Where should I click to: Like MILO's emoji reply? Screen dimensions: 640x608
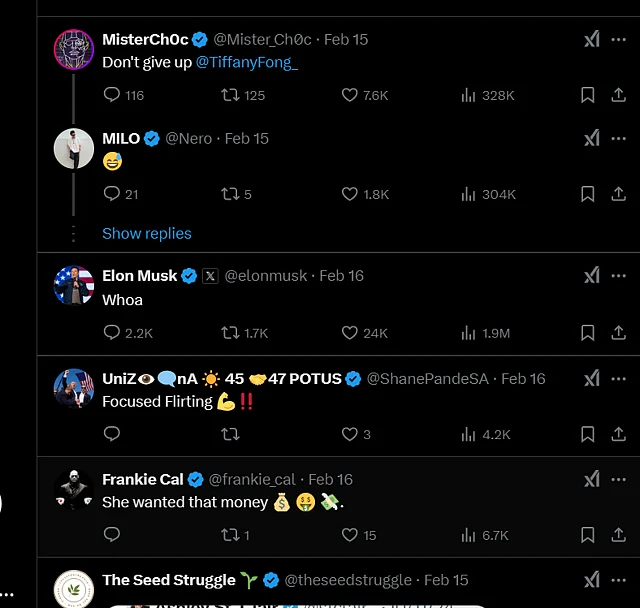[350, 194]
